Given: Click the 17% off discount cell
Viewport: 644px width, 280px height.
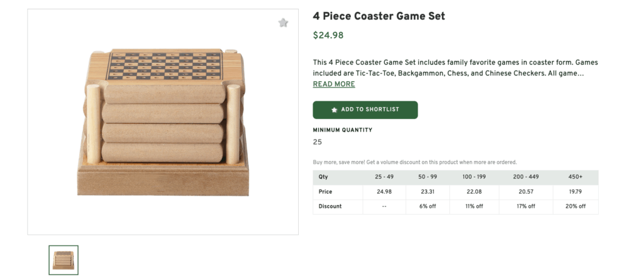Looking at the screenshot, I should click(x=526, y=206).
